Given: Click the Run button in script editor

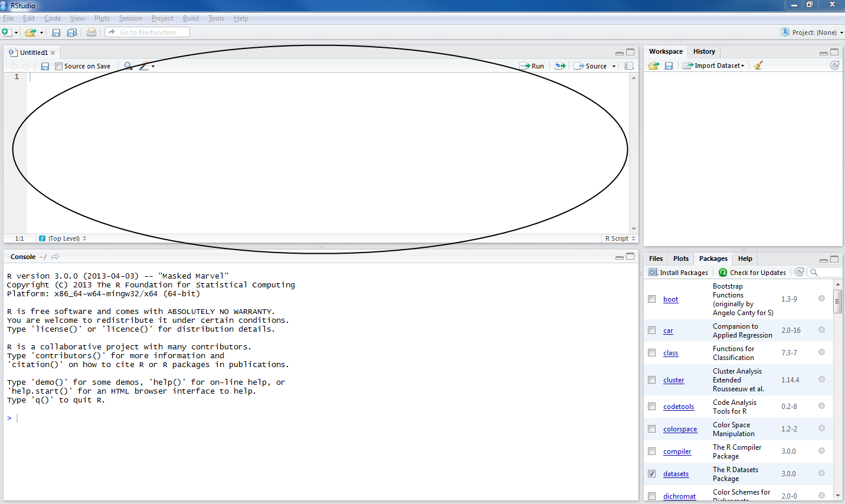Looking at the screenshot, I should (x=532, y=66).
